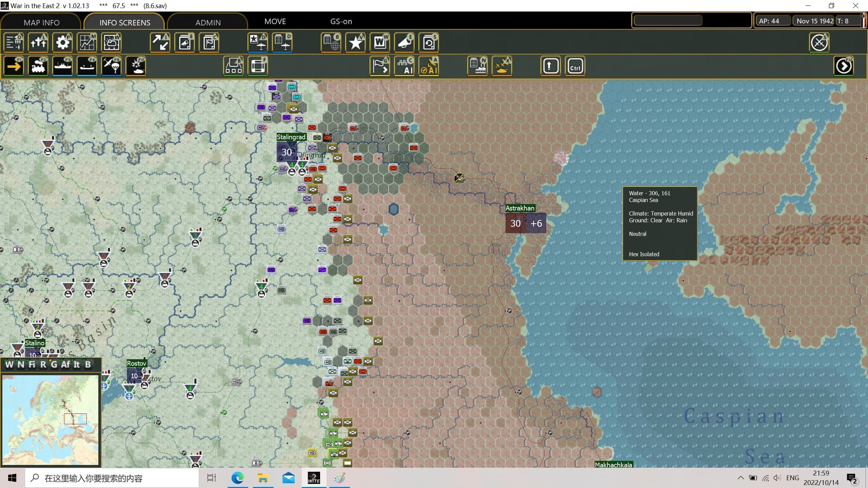The width and height of the screenshot is (868, 488).
Task: Select F4 amphibious transport mode
Action: coord(87,66)
